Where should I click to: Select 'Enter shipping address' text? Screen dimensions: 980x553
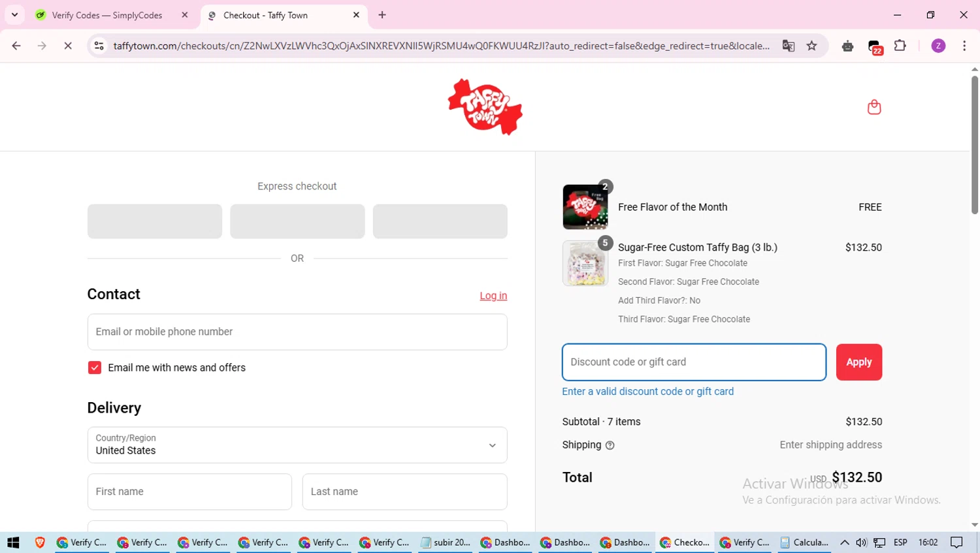pos(831,445)
